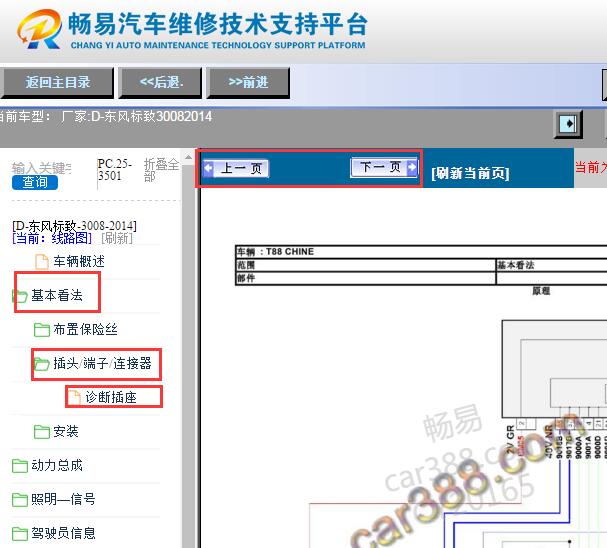Image resolution: width=607 pixels, height=548 pixels.
Task: Focus the keyword search input field
Action: 41,168
